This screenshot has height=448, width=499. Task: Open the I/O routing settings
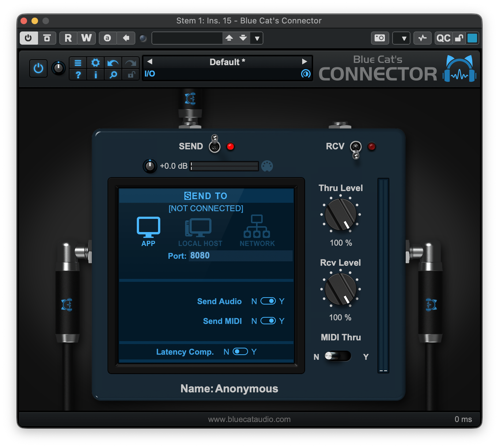150,74
